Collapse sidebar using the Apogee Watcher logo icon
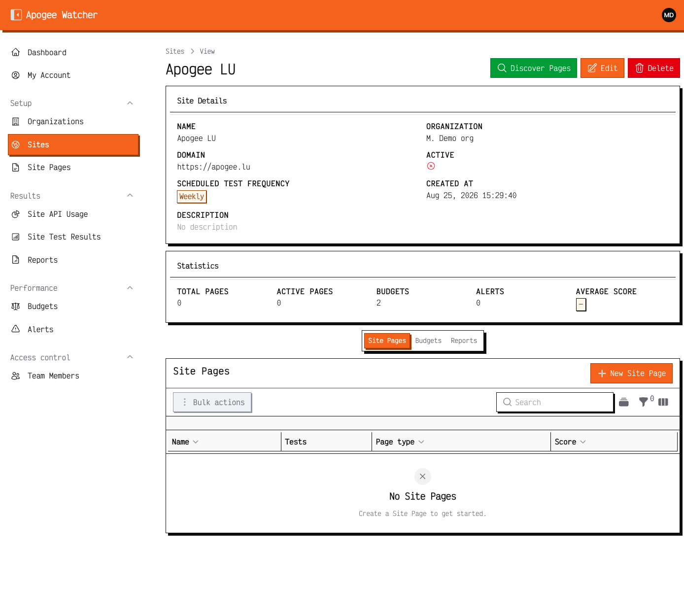This screenshot has width=684, height=616. 16,15
